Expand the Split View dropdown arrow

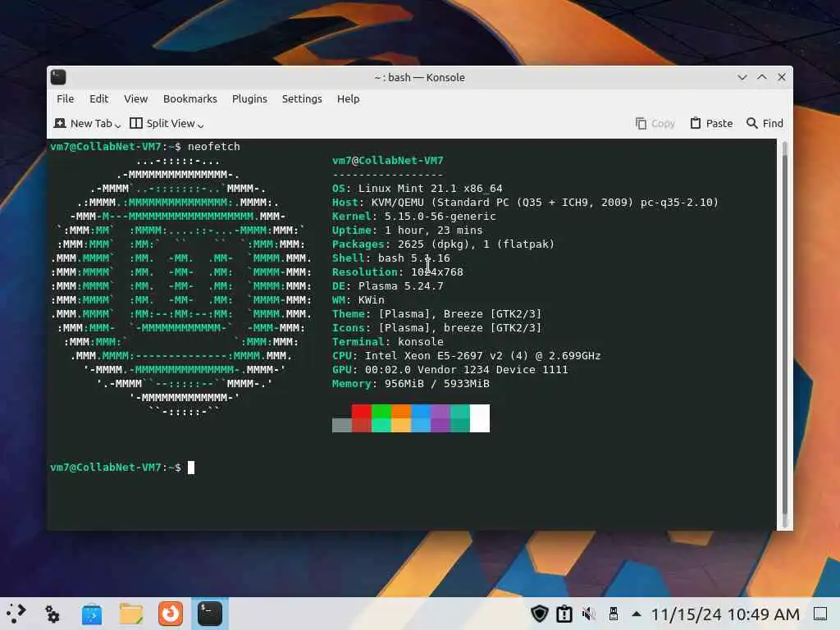tap(200, 125)
